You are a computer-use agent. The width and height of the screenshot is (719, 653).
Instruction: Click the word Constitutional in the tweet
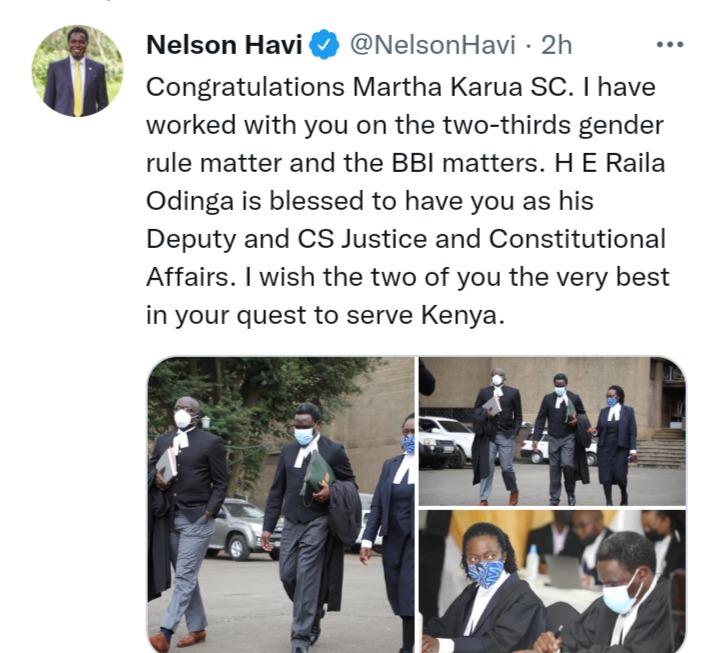point(577,239)
